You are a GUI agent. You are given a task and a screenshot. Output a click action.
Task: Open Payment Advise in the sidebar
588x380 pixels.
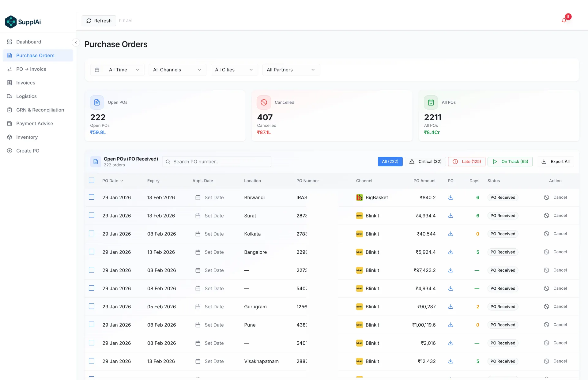(38, 123)
